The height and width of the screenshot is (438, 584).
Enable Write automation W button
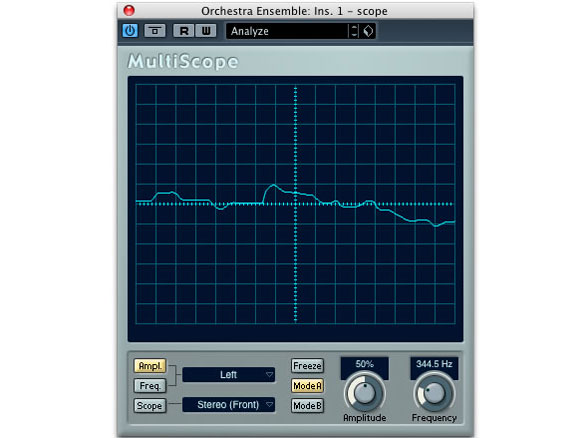click(x=206, y=31)
